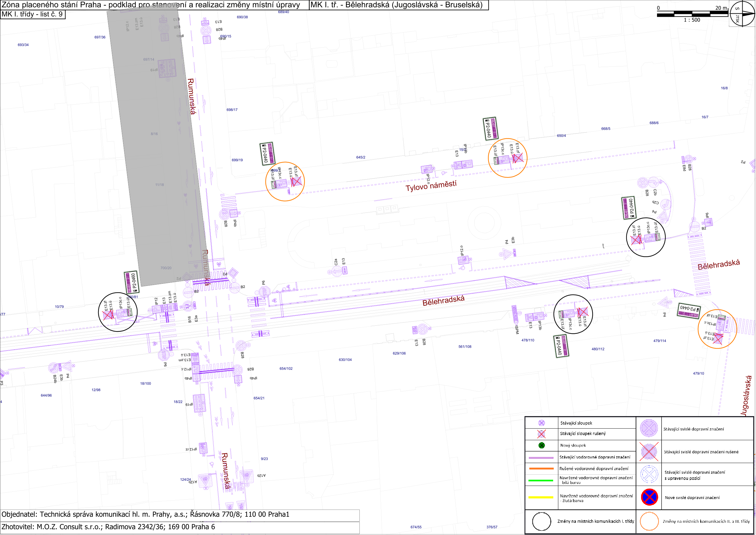Click the black change circle beside P2-0460
The width and height of the screenshot is (756, 535).
tap(118, 312)
